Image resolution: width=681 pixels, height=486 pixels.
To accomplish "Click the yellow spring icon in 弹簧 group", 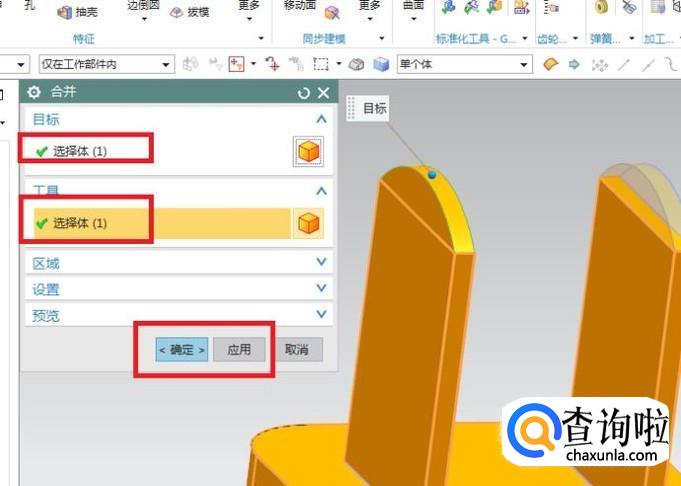I will pos(602,6).
